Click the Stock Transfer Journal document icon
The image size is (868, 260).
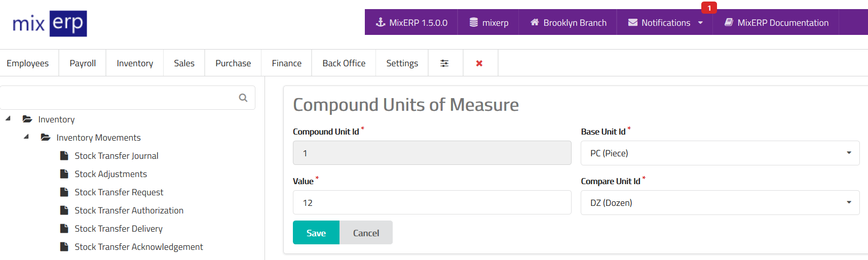64,156
